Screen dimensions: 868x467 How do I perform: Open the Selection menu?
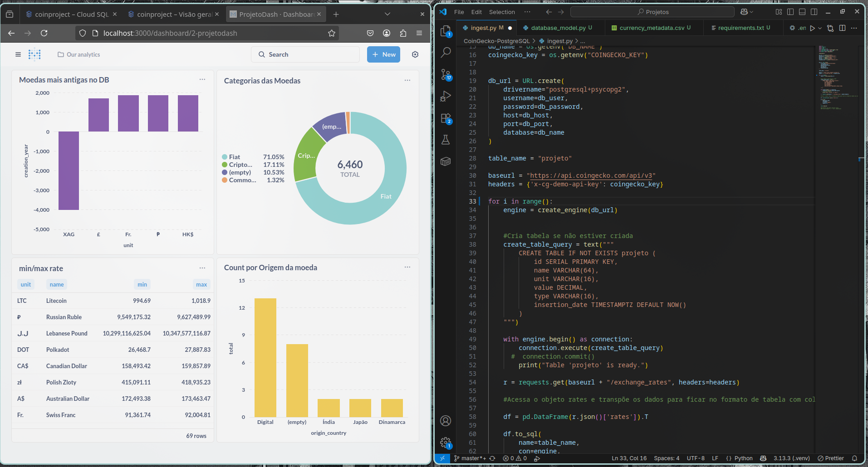point(502,12)
